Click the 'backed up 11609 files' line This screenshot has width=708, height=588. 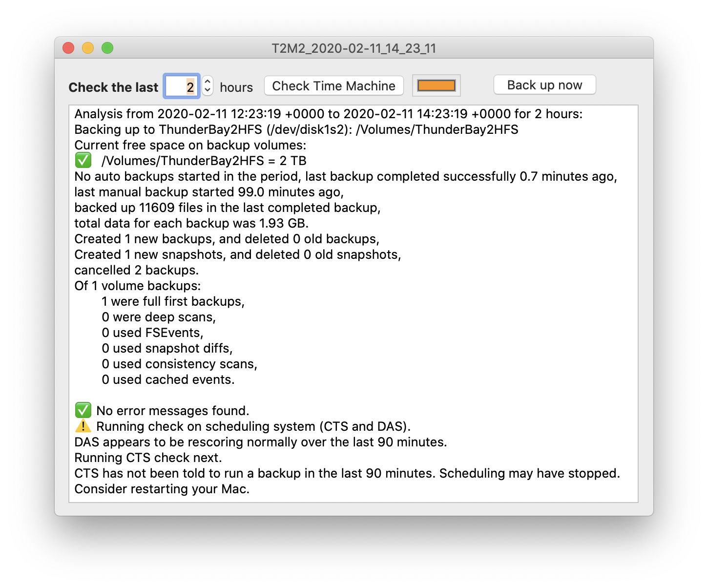(228, 208)
